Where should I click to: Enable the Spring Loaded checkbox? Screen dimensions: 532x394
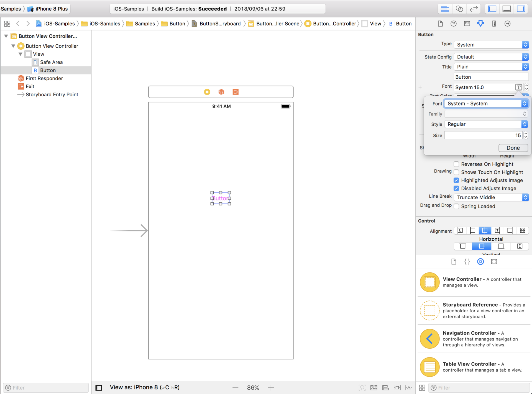[x=456, y=206]
